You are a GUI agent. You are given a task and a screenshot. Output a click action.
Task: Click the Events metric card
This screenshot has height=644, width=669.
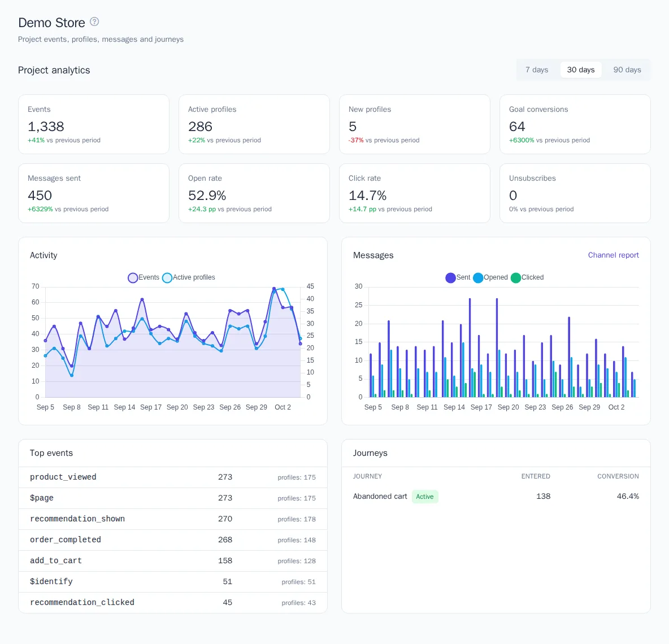[93, 124]
